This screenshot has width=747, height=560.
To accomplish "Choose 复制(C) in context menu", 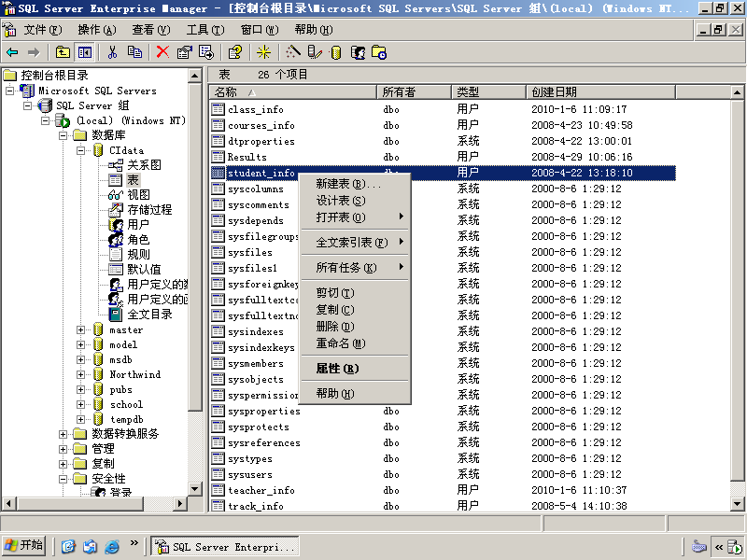I will pyautogui.click(x=355, y=310).
